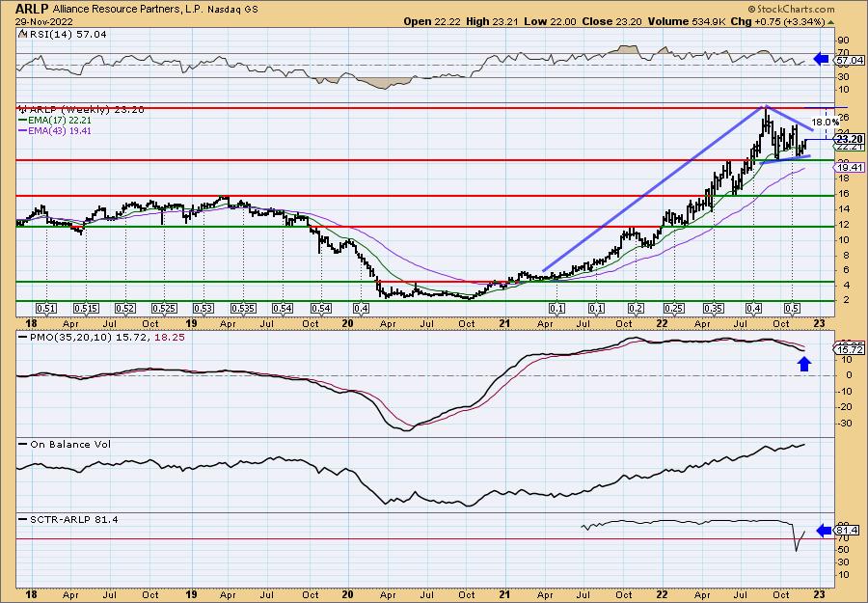The width and height of the screenshot is (868, 603).
Task: Click the 0.53 dividend marker
Action: click(203, 309)
